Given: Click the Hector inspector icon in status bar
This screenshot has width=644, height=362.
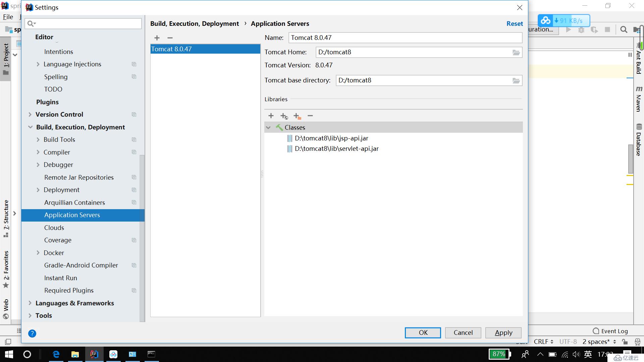Looking at the screenshot, I should coord(638,342).
